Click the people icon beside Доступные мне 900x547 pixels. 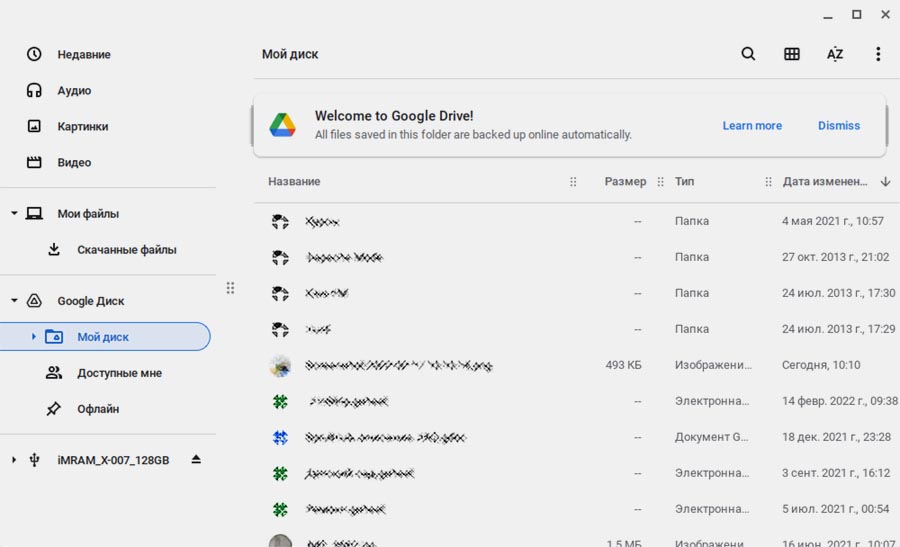coord(54,373)
